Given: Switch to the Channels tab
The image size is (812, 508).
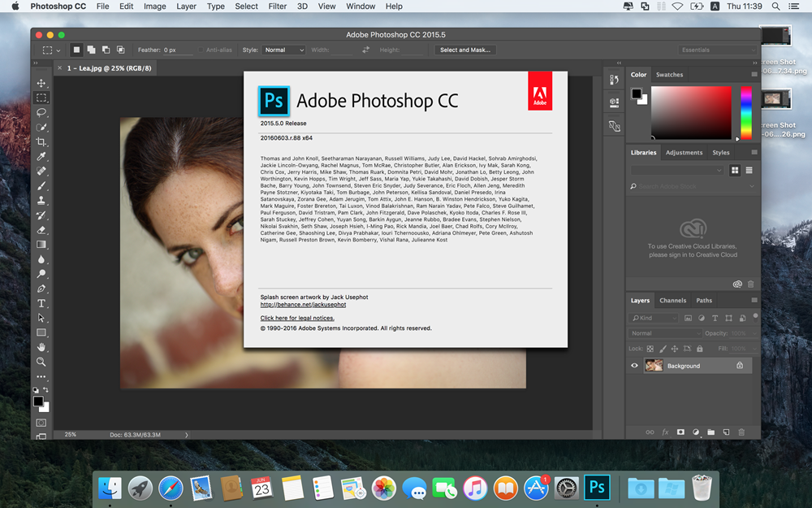Looking at the screenshot, I should tap(672, 300).
